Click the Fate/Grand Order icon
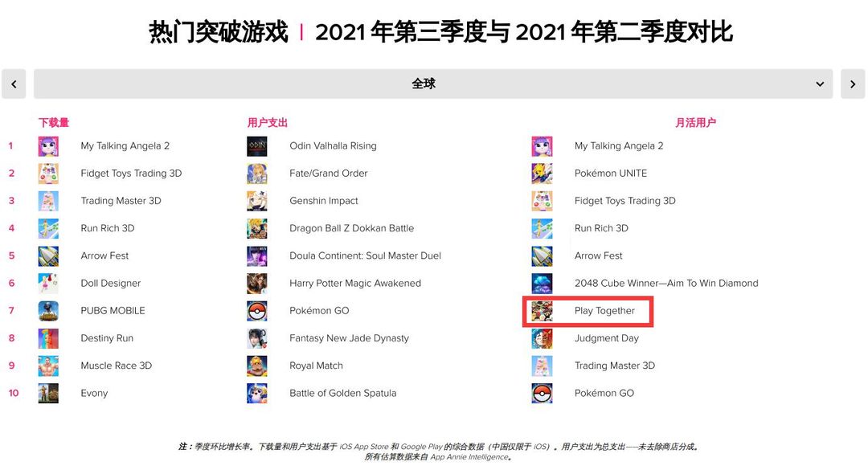Screen dimensions: 868x470 [257, 174]
